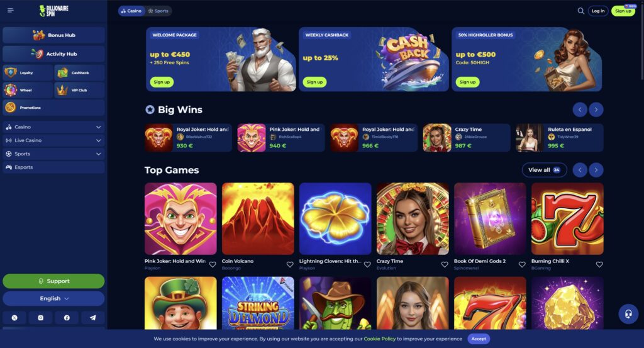
Task: Open the Wheel bonus tile
Action: (x=28, y=90)
